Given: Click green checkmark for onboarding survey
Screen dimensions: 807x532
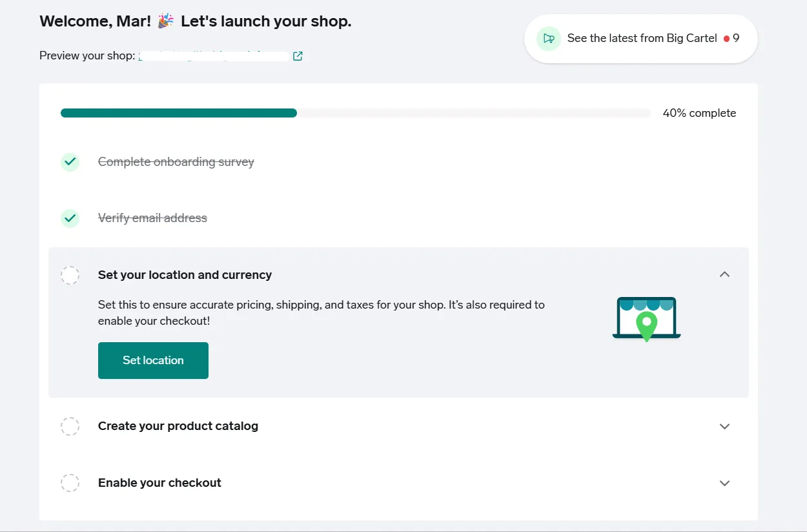Looking at the screenshot, I should coord(70,162).
